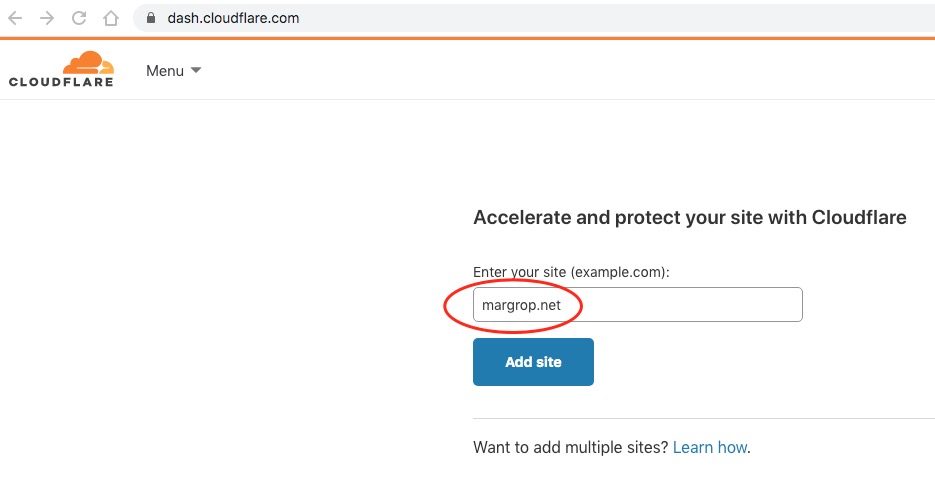Expand the caret arrow beside Menu

tap(196, 70)
